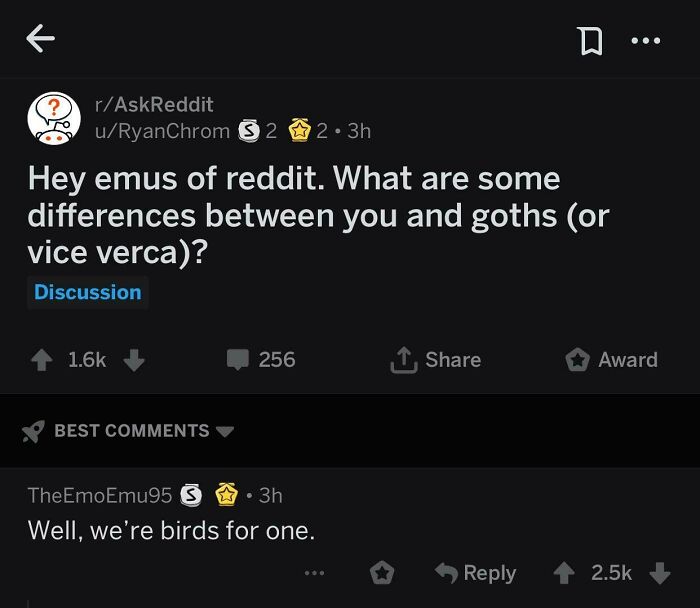The image size is (700, 608).
Task: Open the 256 comments icon
Action: tap(238, 360)
